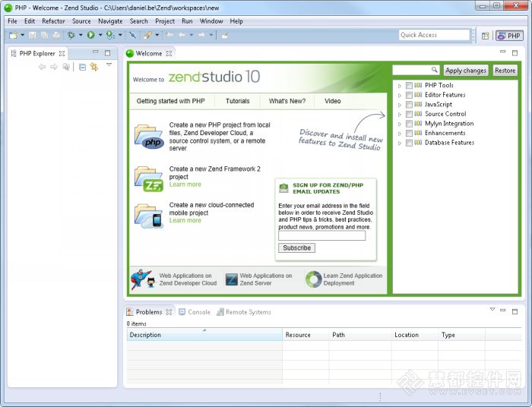Click Last Edit Location arrow icon
This screenshot has height=407, width=532.
tap(169, 35)
